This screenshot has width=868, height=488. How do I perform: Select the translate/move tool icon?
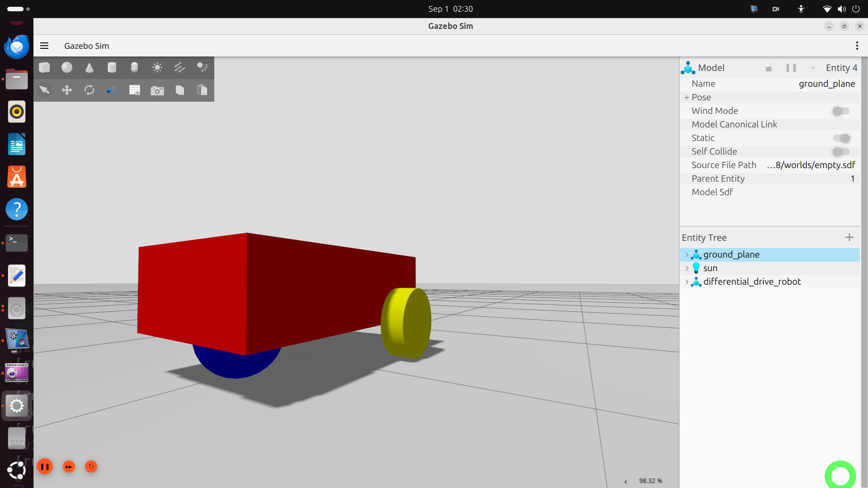66,90
